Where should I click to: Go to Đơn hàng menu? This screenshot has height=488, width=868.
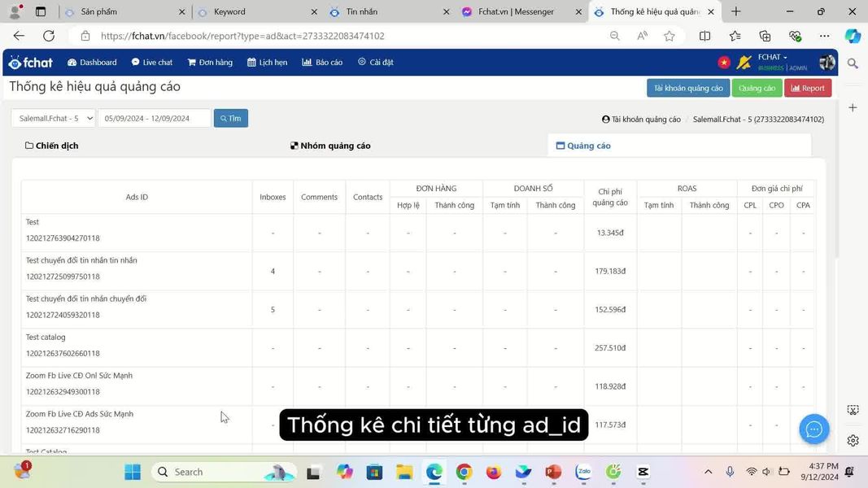tap(210, 63)
